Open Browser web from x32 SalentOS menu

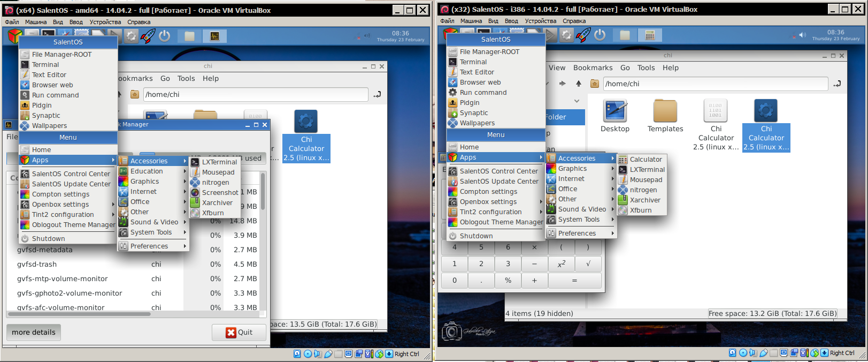click(480, 82)
